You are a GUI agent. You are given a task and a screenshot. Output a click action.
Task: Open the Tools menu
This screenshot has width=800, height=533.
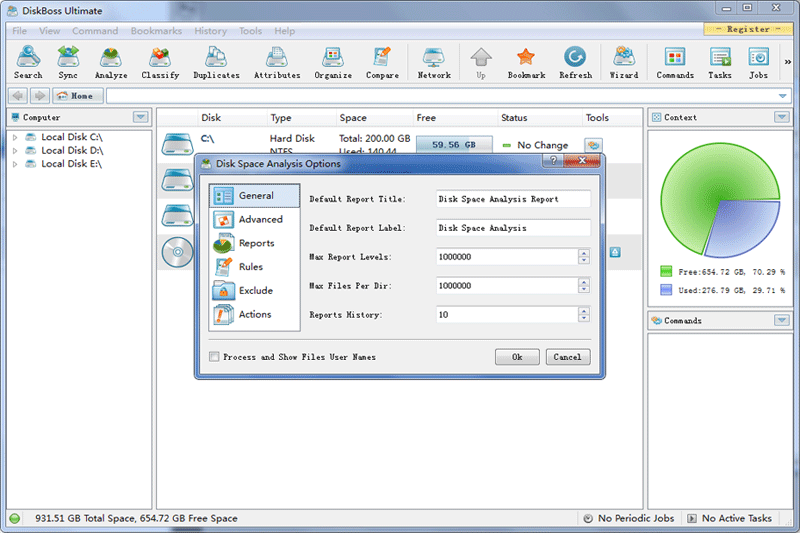[250, 31]
